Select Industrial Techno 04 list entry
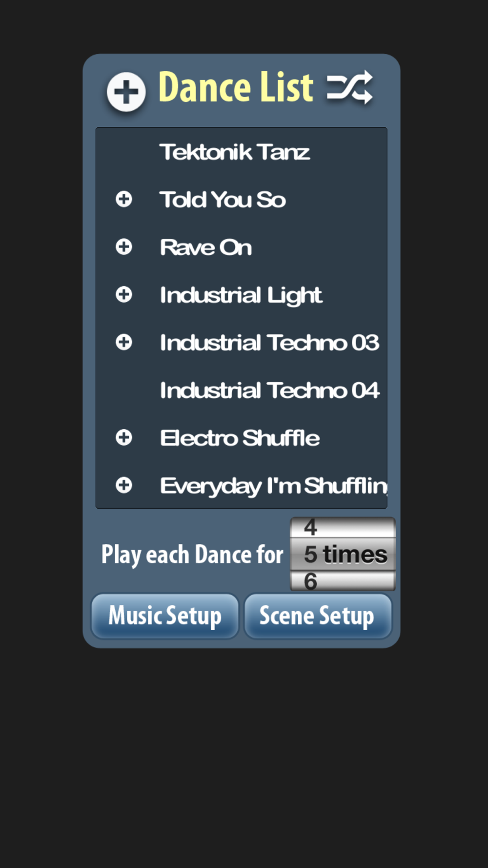The height and width of the screenshot is (868, 488). point(242,390)
